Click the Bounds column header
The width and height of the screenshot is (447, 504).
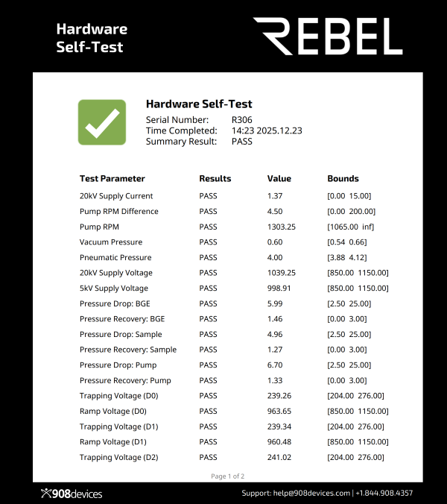coord(343,179)
